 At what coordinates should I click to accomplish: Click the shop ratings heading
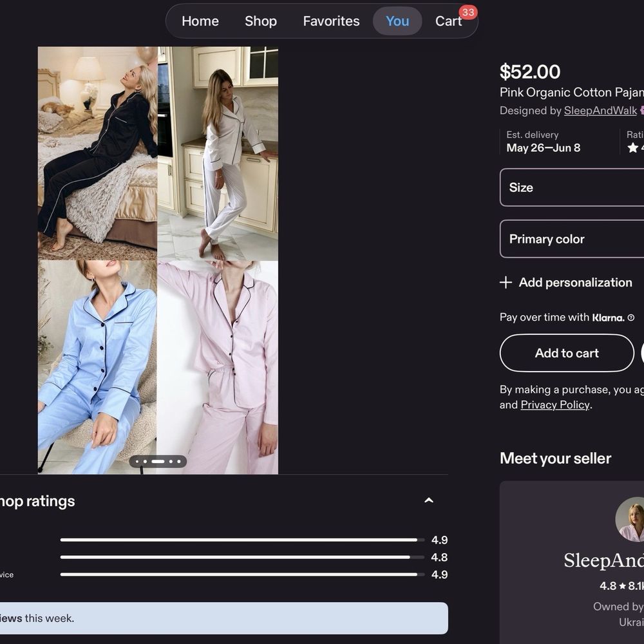37,501
